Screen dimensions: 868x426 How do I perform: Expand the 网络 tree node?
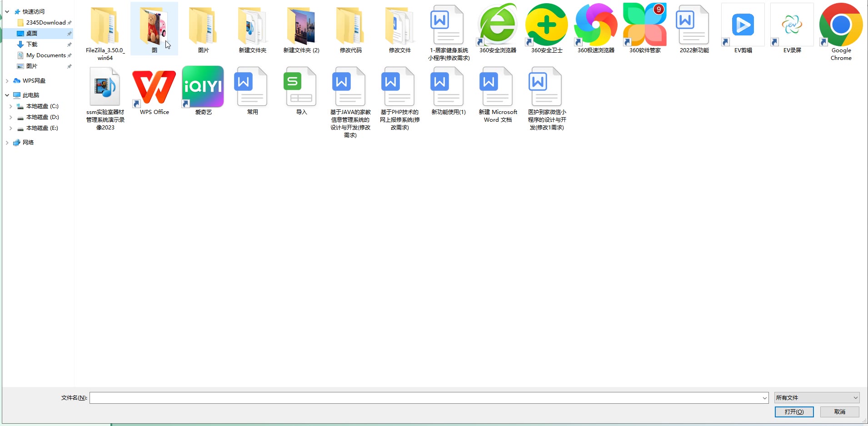7,143
